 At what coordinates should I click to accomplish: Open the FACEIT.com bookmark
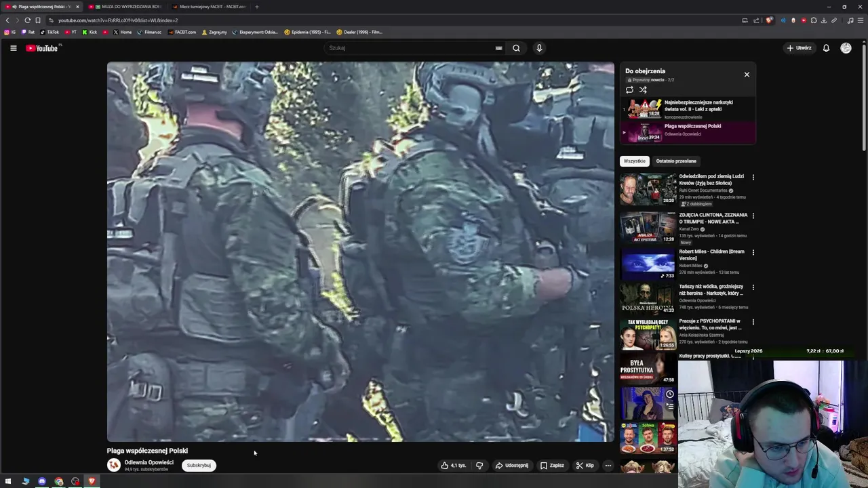182,32
